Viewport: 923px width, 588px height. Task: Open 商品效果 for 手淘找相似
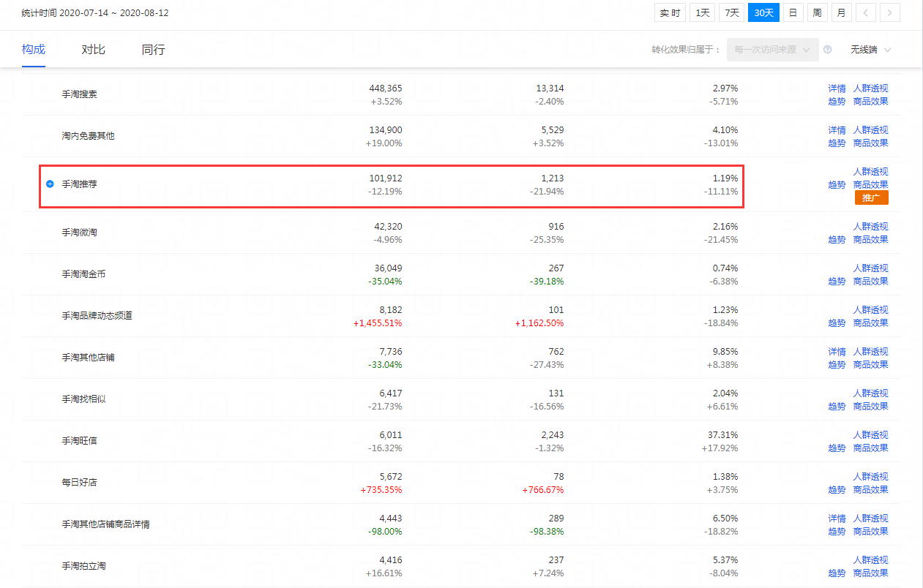870,407
